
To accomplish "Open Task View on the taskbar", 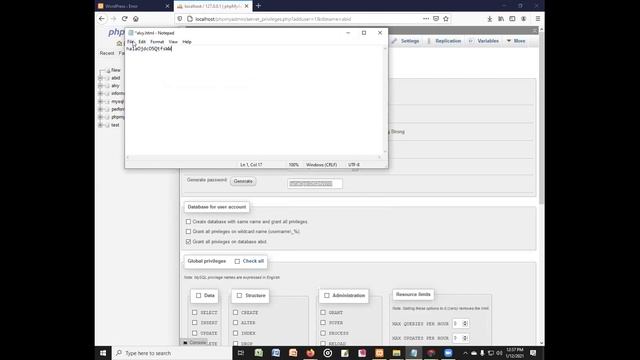I will pos(241,353).
